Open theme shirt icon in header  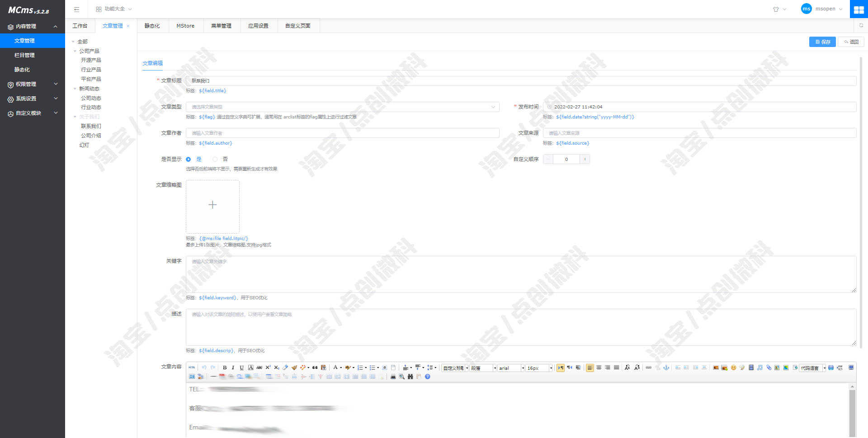[x=776, y=9]
